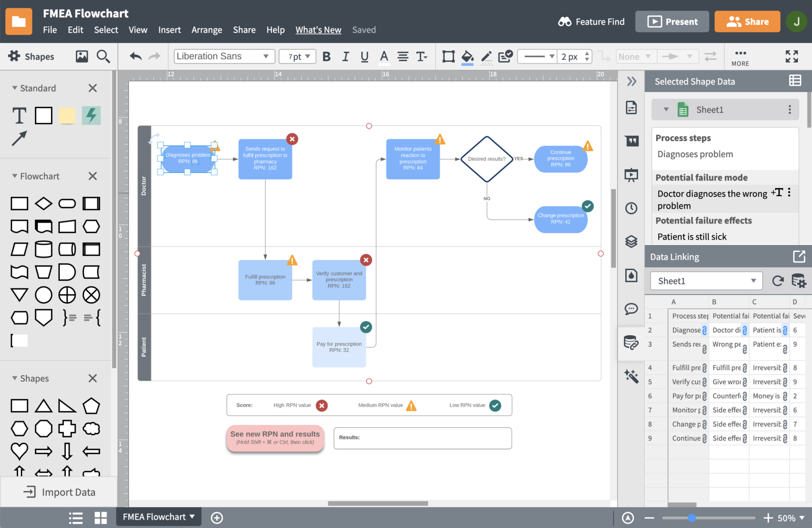Open the revision history clock icon
The width and height of the screenshot is (812, 528).
(x=631, y=208)
